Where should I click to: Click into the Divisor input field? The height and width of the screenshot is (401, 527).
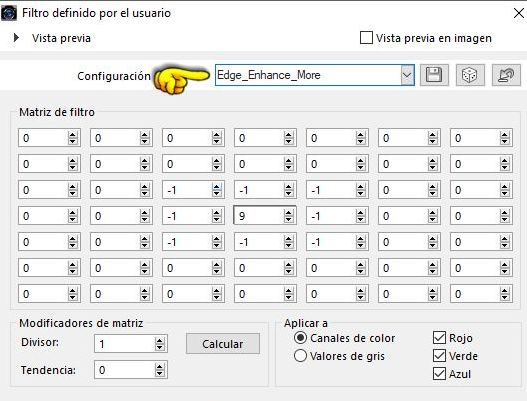click(125, 344)
